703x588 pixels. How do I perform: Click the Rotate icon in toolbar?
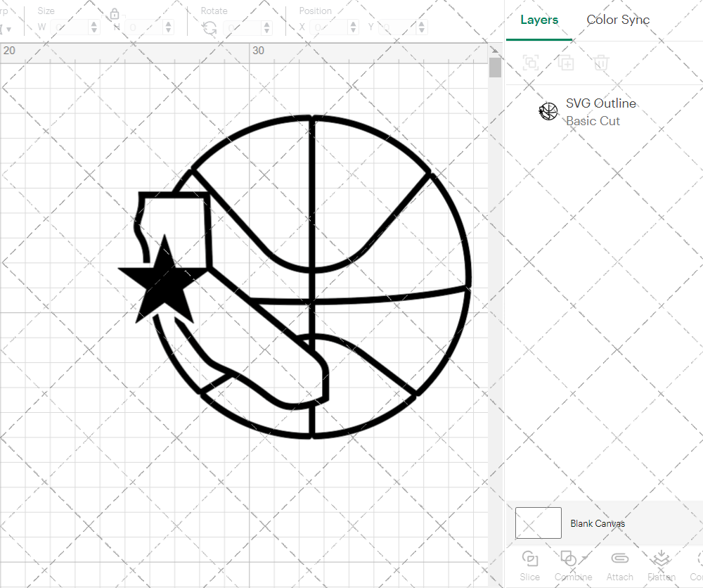209,27
